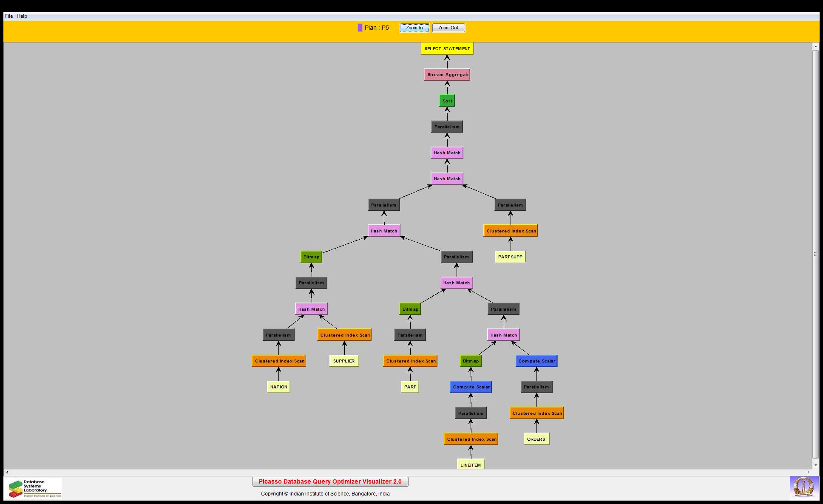The image size is (823, 504).
Task: Select the NATION table node
Action: point(278,387)
